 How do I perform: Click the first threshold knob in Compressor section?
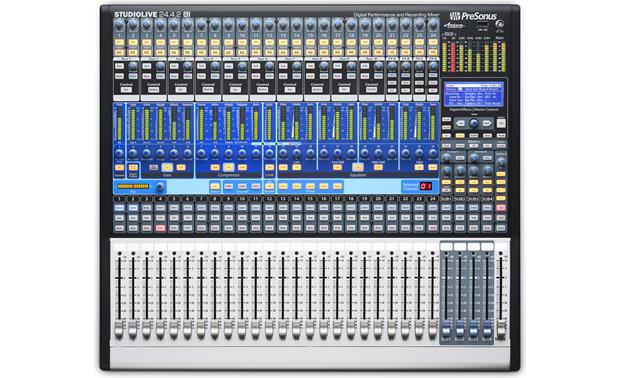click(201, 153)
